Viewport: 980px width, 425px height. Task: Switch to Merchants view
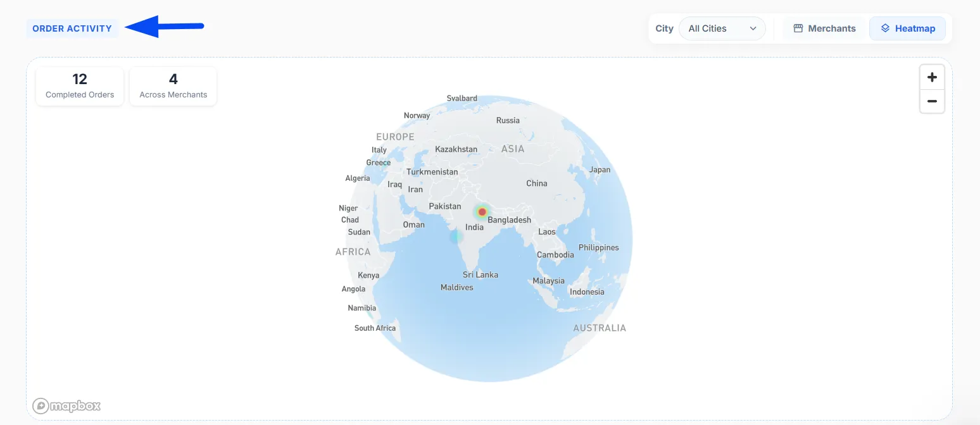824,28
